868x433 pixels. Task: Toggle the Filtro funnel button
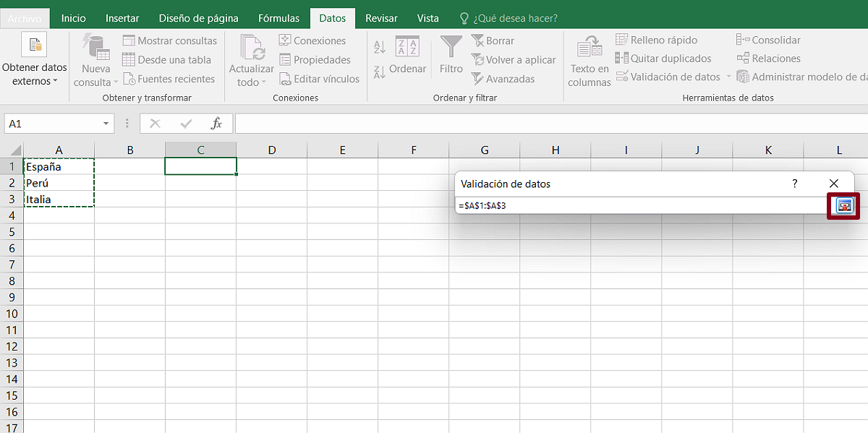click(x=451, y=55)
